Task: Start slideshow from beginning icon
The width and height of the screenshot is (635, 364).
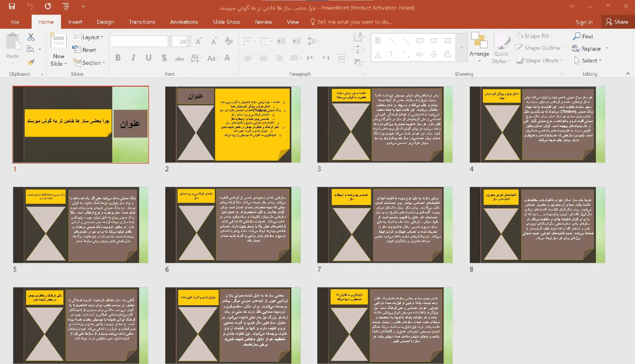Action: click(x=66, y=6)
